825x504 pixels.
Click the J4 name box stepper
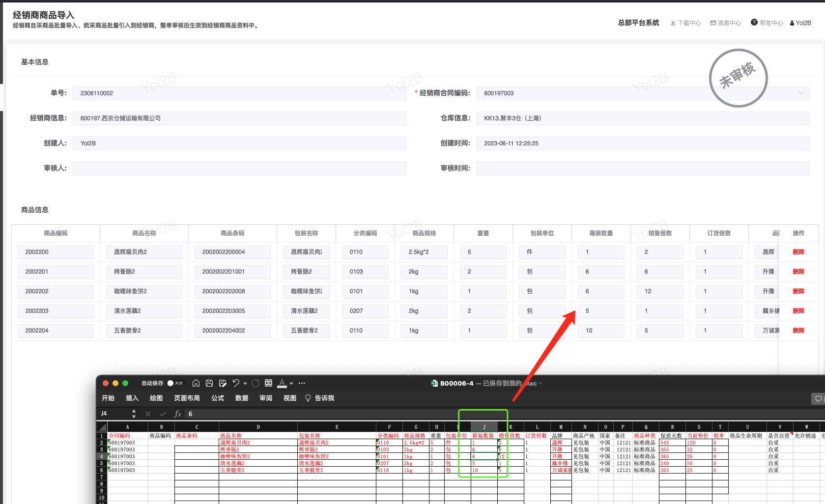134,414
